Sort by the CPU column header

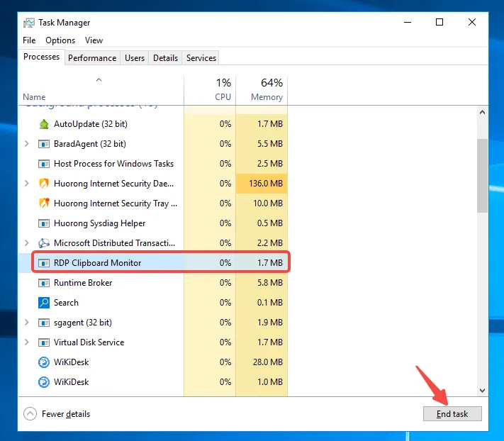click(210, 90)
